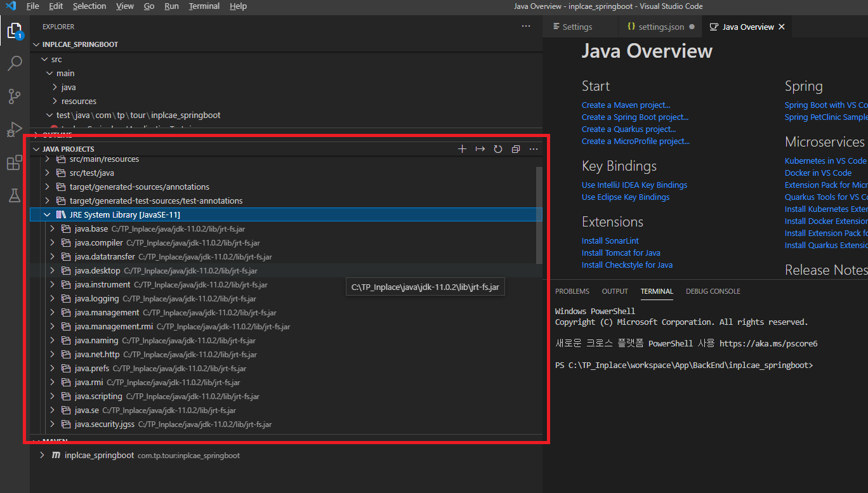Close the Java Overview tab
Viewport: 868px width, 493px height.
tap(782, 27)
